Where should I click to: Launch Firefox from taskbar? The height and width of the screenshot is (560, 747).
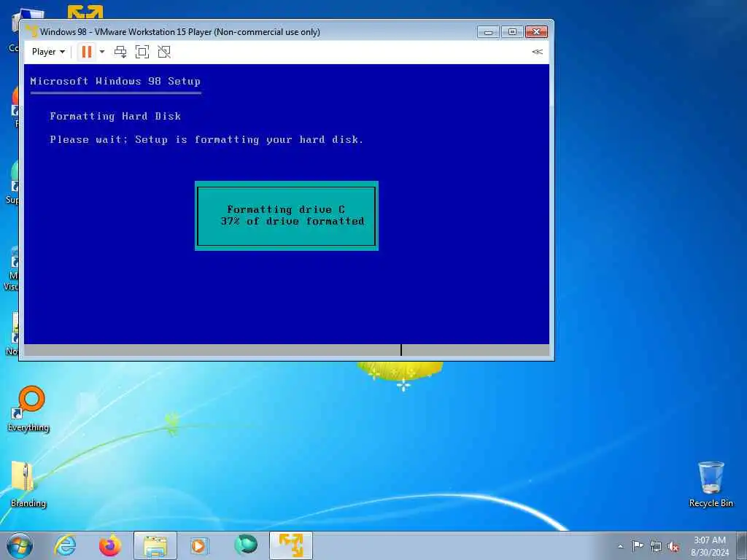coord(110,545)
